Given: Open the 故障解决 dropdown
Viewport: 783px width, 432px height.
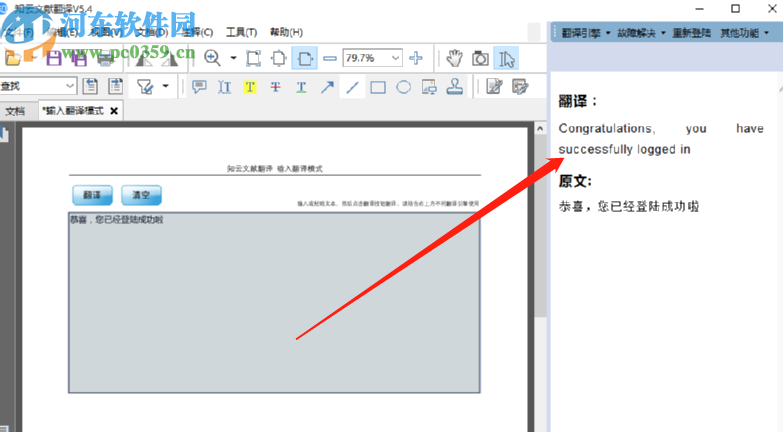Looking at the screenshot, I should 641,33.
